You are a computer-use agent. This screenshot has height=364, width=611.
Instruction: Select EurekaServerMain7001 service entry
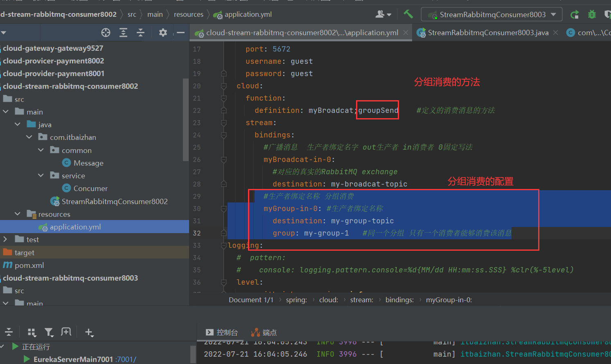pos(73,359)
